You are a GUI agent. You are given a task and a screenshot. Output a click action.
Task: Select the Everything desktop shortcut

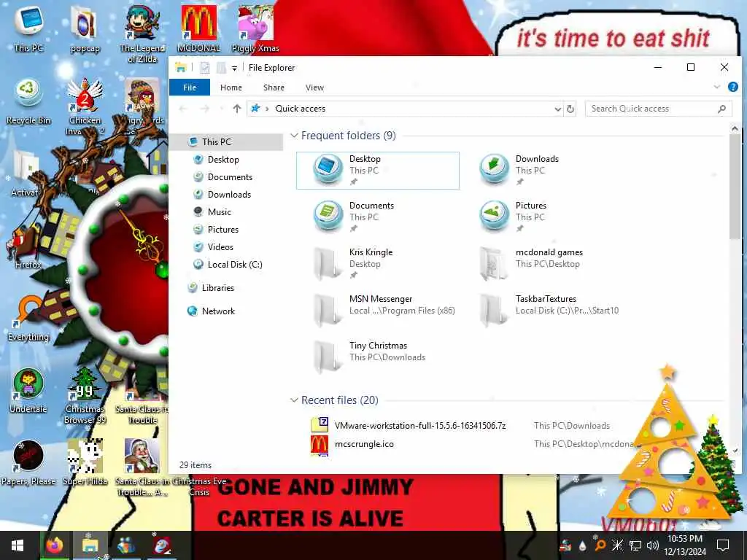(x=28, y=318)
